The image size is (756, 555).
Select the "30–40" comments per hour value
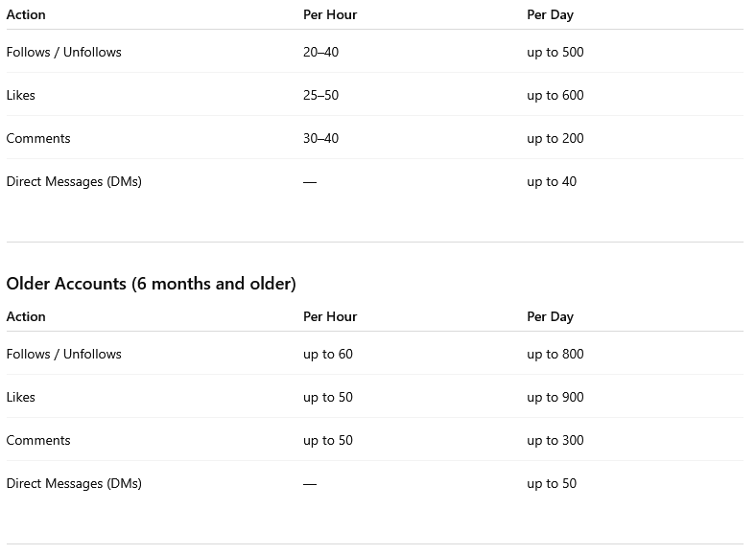(320, 139)
